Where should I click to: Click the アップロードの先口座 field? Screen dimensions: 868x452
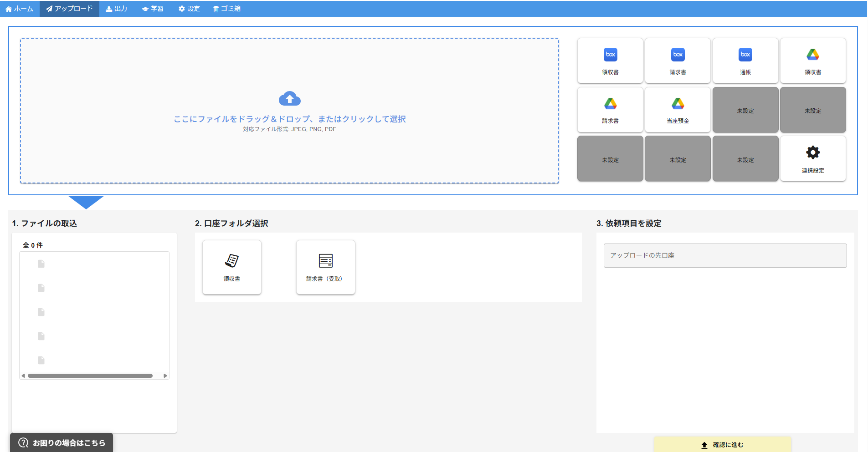725,255
